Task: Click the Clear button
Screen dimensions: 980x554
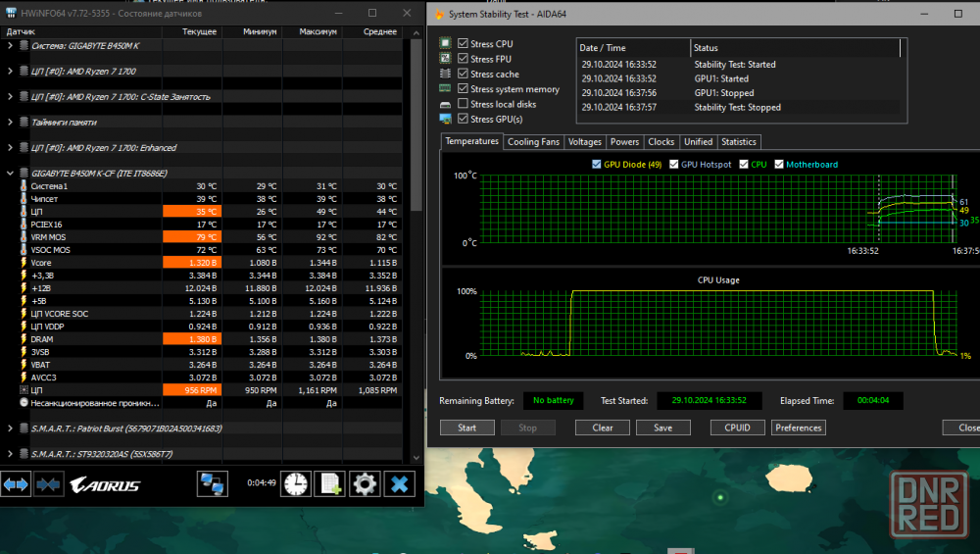Action: point(603,428)
